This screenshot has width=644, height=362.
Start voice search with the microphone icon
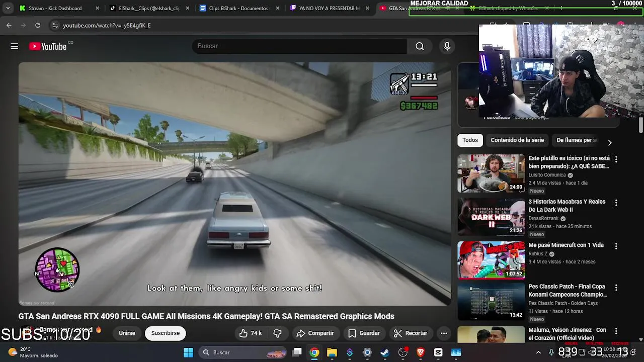[x=447, y=46]
